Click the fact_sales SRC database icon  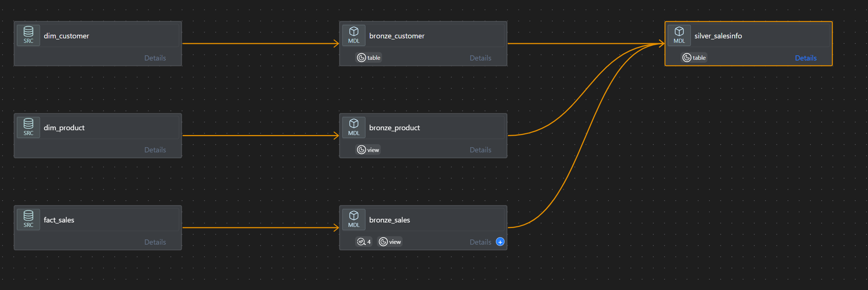coord(28,219)
